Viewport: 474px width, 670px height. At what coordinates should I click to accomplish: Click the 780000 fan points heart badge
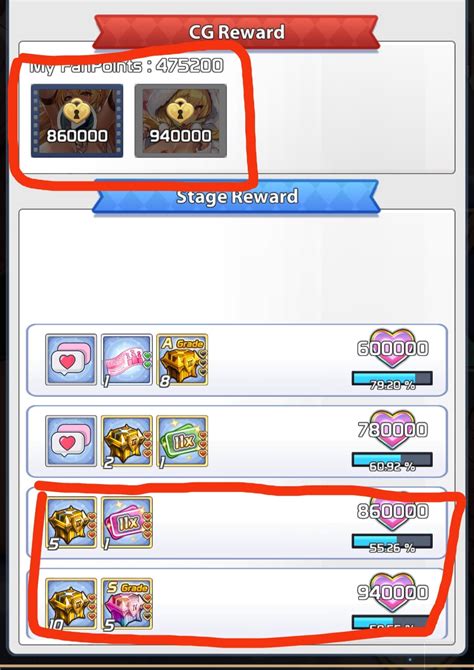click(392, 429)
